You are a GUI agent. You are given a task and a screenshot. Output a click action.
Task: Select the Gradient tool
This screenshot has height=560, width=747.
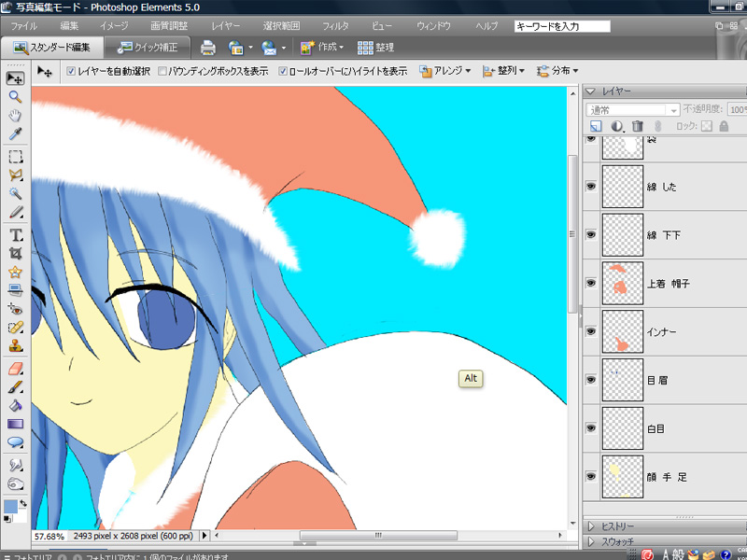pyautogui.click(x=15, y=425)
